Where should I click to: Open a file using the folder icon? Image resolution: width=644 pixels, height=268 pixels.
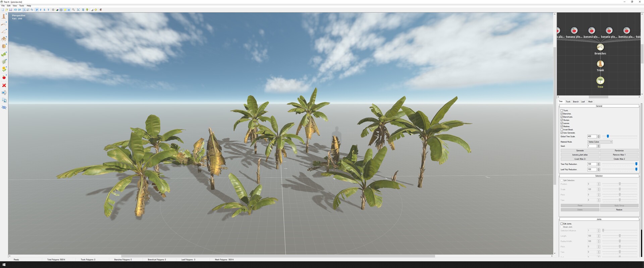pyautogui.click(x=6, y=10)
